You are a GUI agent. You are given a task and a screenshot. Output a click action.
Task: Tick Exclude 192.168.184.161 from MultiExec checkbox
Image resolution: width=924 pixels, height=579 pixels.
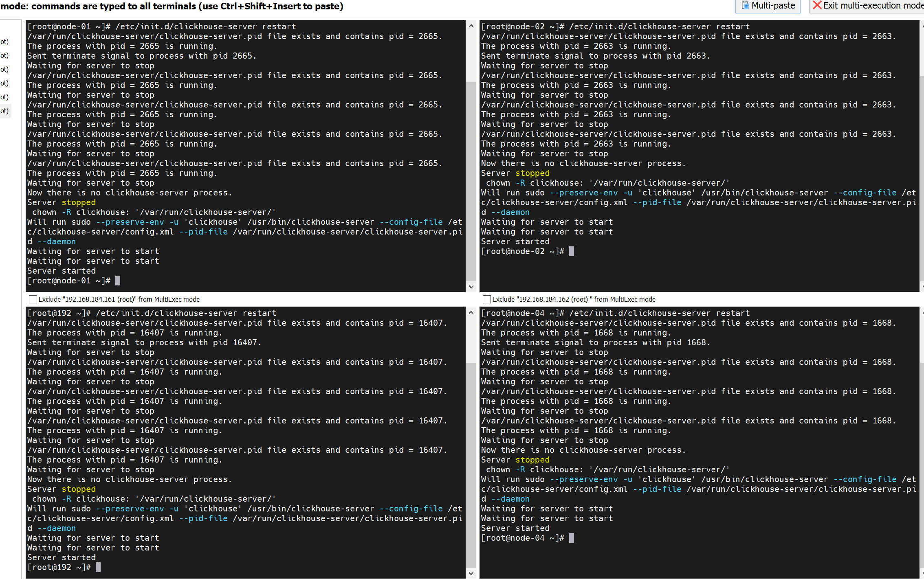33,299
